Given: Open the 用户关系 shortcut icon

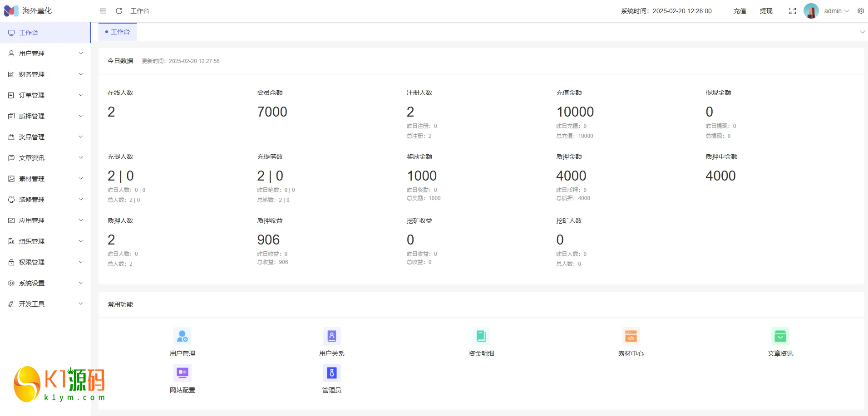Looking at the screenshot, I should [x=332, y=336].
